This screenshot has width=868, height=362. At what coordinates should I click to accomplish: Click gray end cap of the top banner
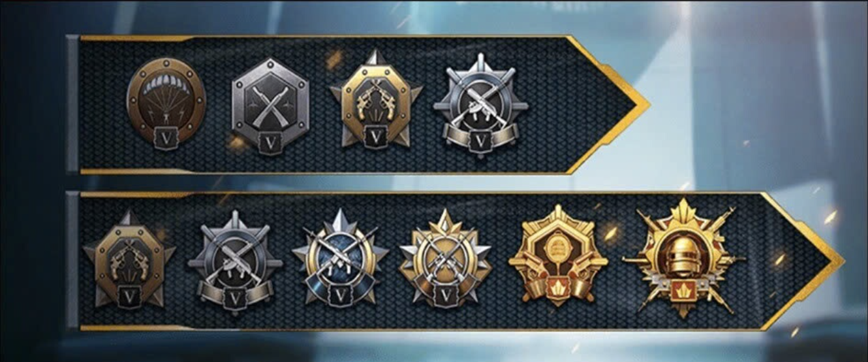72,104
